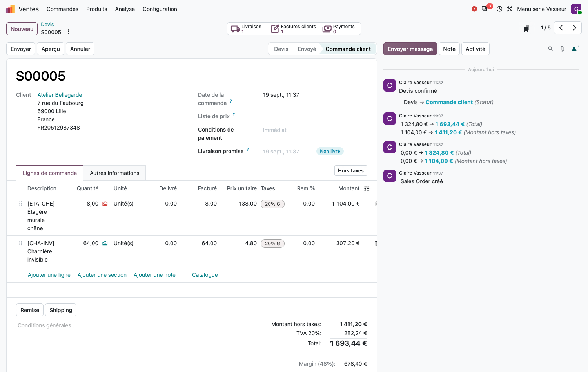Search in the chatter messages
Screen dimensions: 588x372
pyautogui.click(x=550, y=49)
